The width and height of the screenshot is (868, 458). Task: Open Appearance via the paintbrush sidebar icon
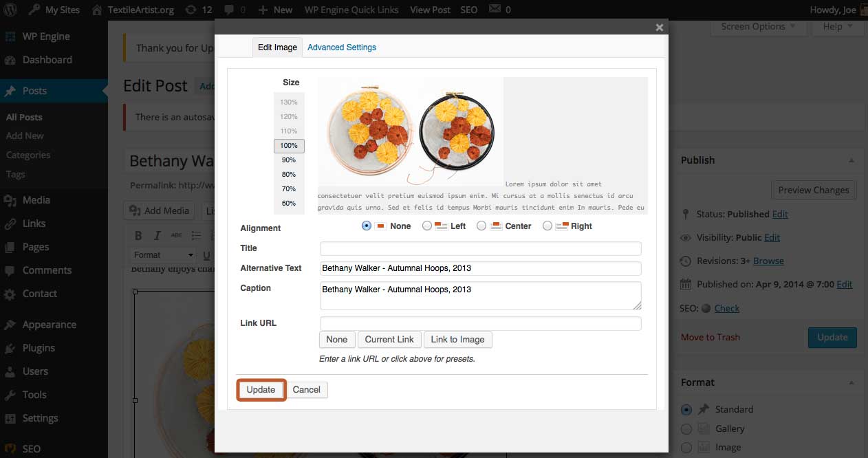(x=10, y=325)
